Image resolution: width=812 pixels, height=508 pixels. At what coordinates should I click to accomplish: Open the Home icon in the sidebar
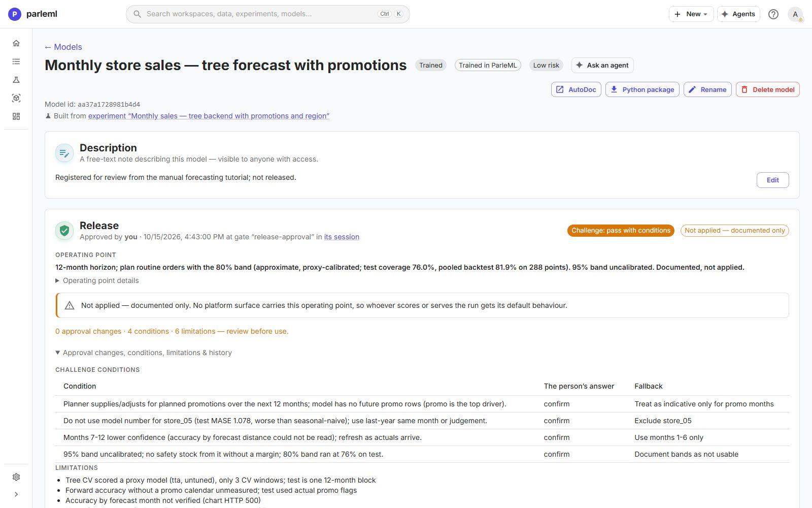pos(16,43)
